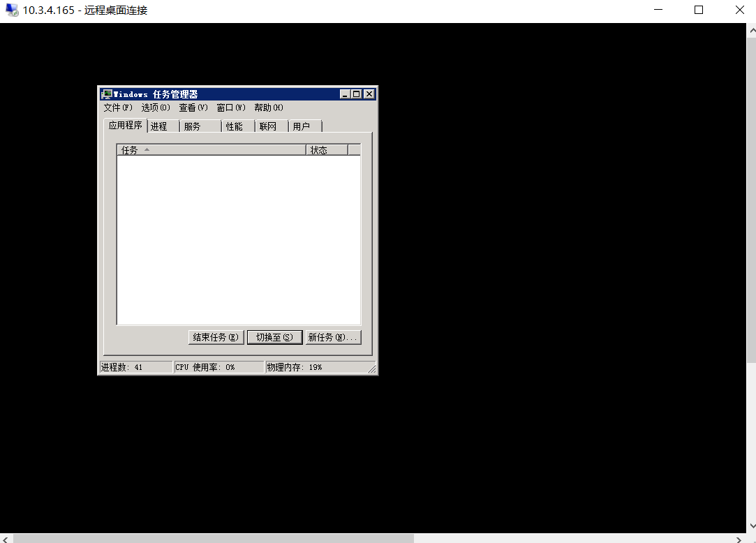Click the remote desktop scroll-up arrow
756x543 pixels.
[x=751, y=31]
